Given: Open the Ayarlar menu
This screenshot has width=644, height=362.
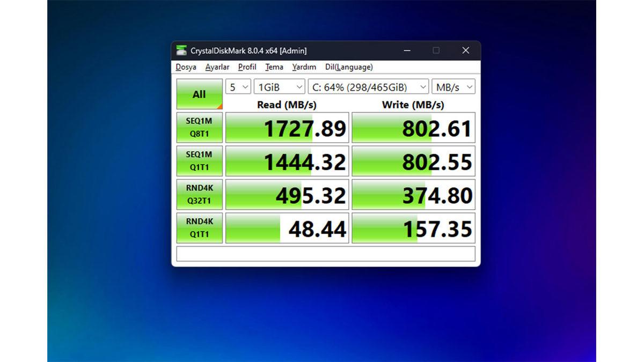Looking at the screenshot, I should click(217, 67).
